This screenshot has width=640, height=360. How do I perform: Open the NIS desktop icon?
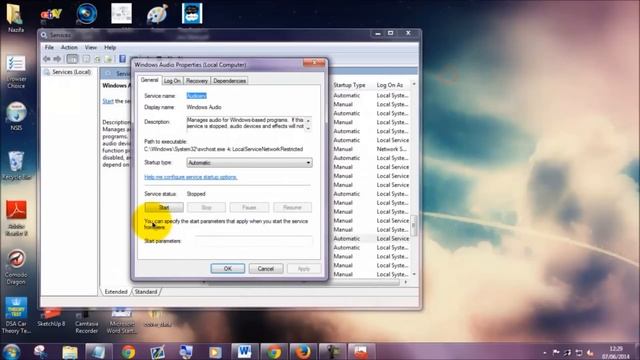16,116
